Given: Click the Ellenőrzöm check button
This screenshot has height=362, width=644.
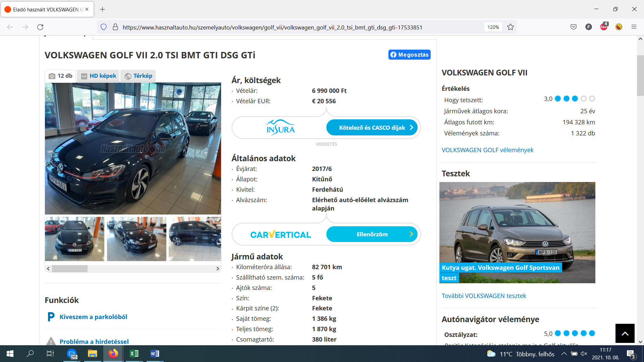Looking at the screenshot, I should tap(372, 234).
